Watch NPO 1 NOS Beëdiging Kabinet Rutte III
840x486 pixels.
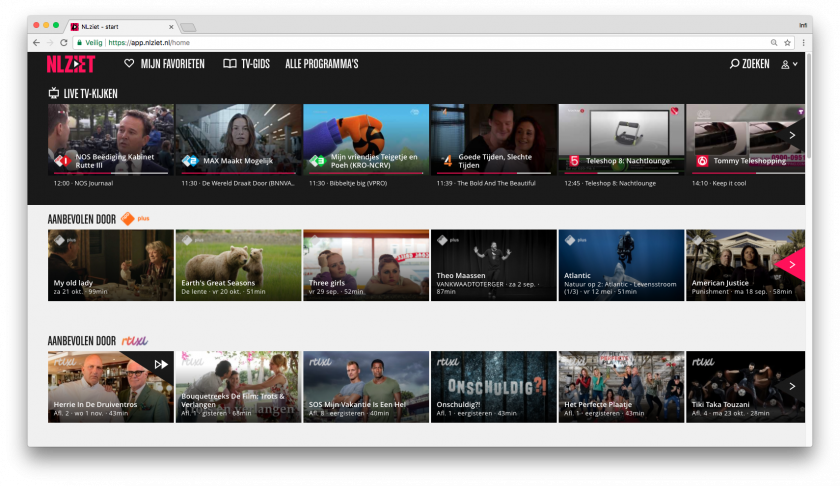tap(111, 139)
